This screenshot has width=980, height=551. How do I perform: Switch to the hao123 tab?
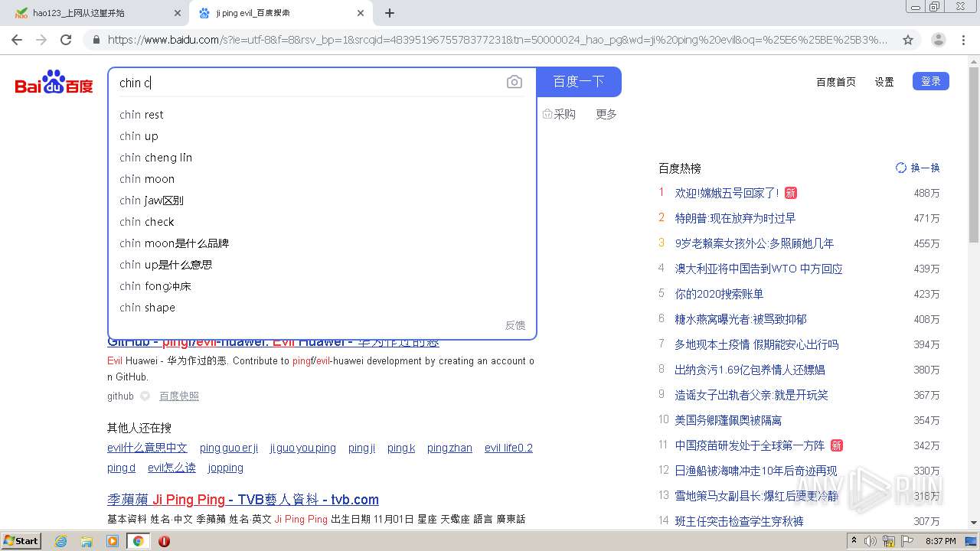(96, 13)
